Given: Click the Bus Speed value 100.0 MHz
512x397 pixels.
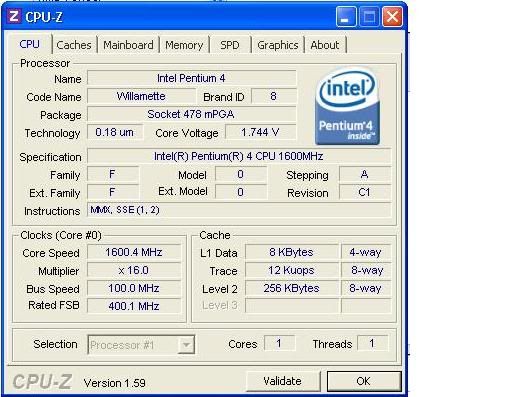Looking at the screenshot, I should (x=134, y=288).
